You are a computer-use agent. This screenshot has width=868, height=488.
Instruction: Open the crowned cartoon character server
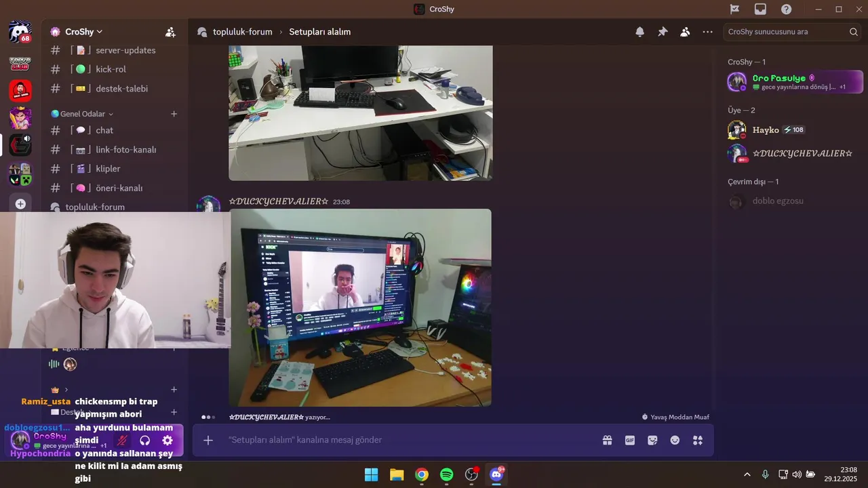(20, 118)
